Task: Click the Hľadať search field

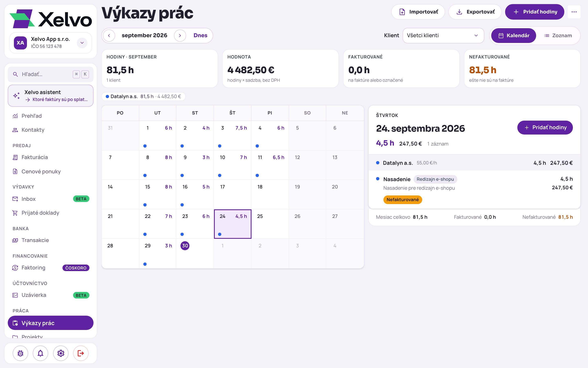Action: tap(51, 74)
